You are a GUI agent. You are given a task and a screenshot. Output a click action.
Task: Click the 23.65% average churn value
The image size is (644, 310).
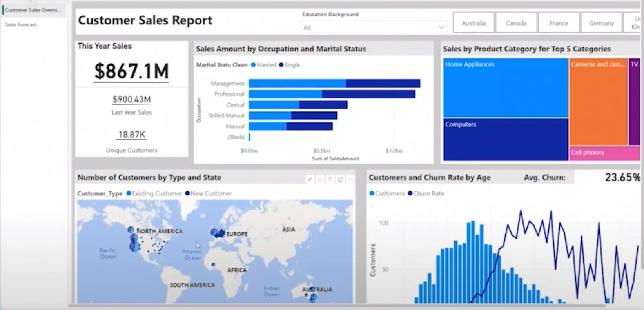pyautogui.click(x=622, y=177)
